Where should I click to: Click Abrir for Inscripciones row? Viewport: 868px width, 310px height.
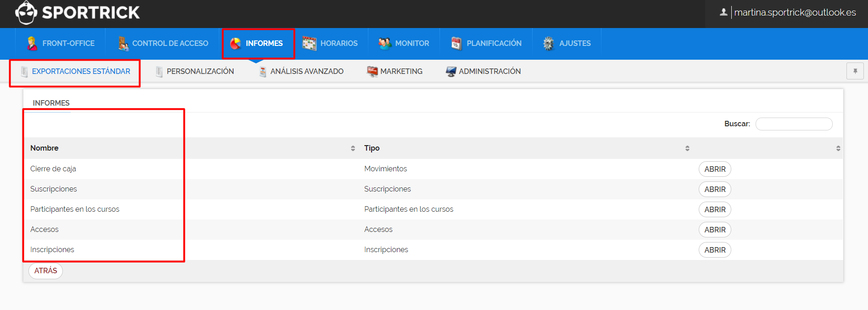pos(715,250)
